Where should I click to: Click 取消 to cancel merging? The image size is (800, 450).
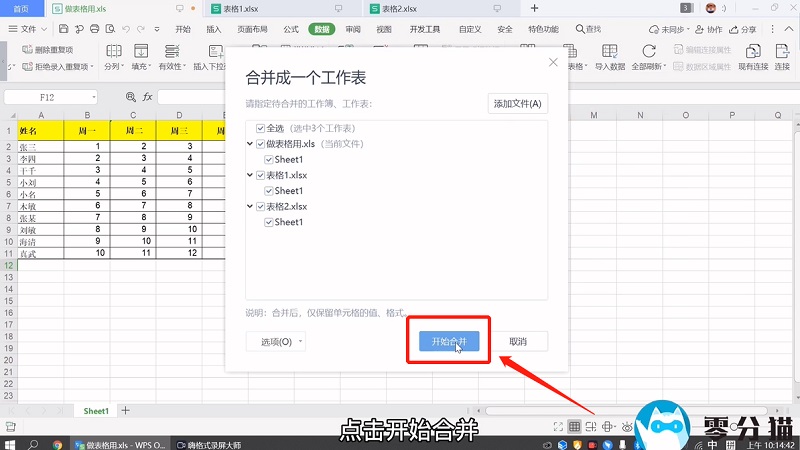[x=518, y=342]
